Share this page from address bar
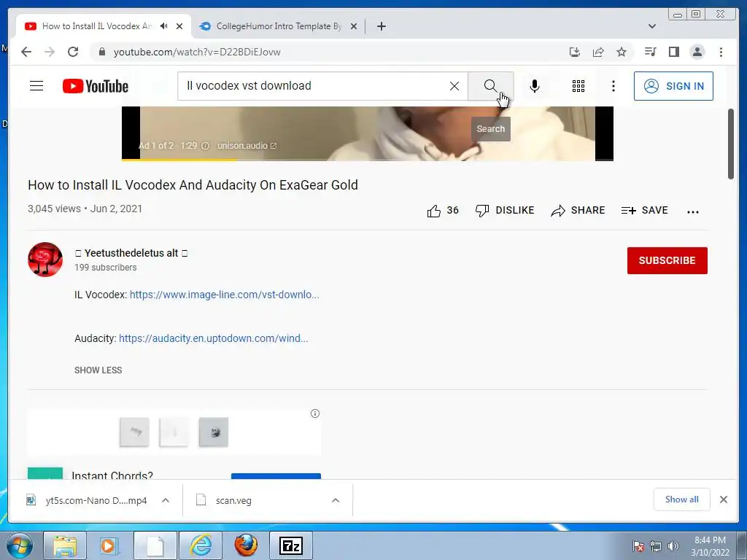 pyautogui.click(x=598, y=52)
